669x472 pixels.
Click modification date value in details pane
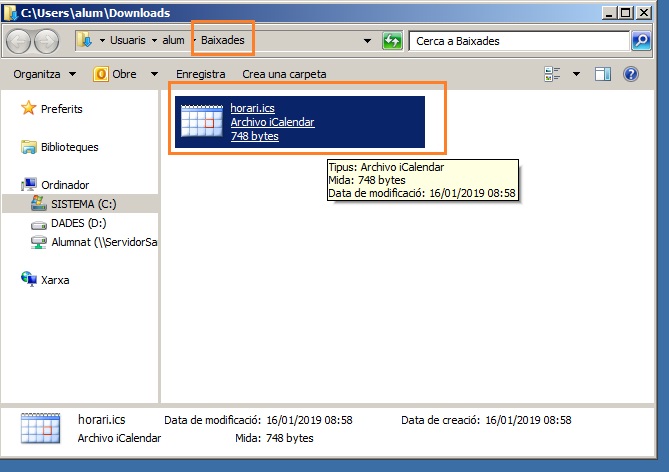tap(309, 420)
